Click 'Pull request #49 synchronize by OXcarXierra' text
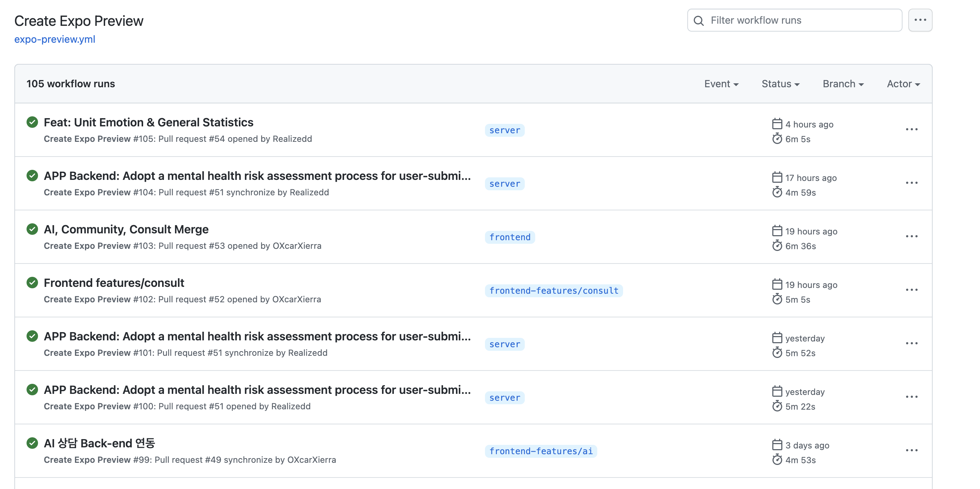980x489 pixels. [245, 460]
